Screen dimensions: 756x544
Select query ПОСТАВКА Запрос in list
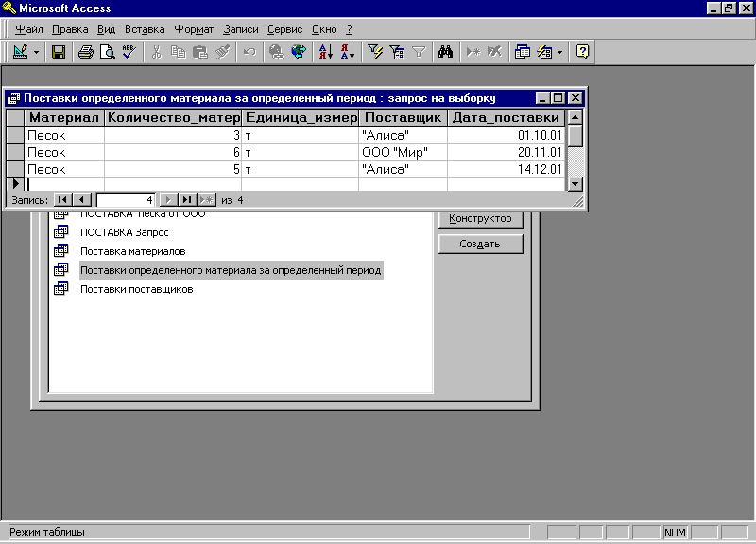(x=125, y=232)
